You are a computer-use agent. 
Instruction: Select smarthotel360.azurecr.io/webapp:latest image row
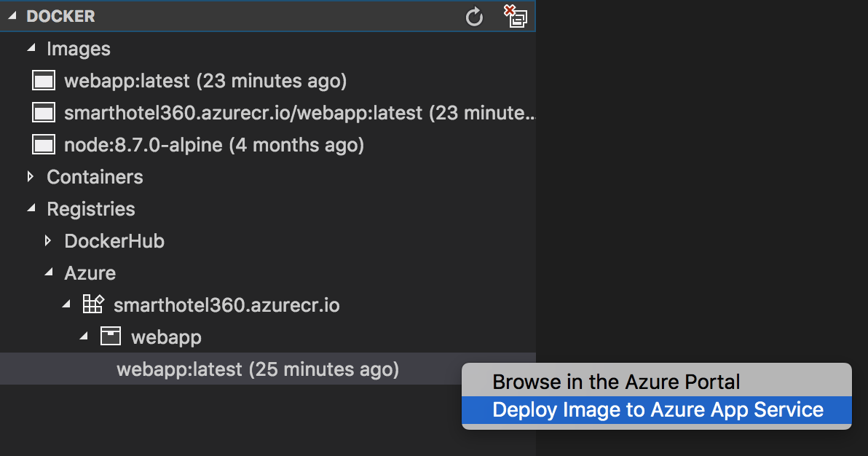click(x=268, y=112)
